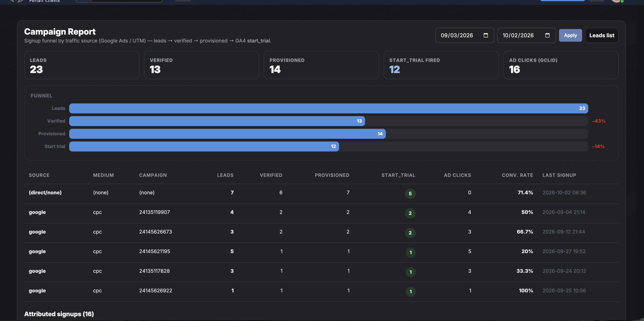Apply the selected date range

pos(570,35)
